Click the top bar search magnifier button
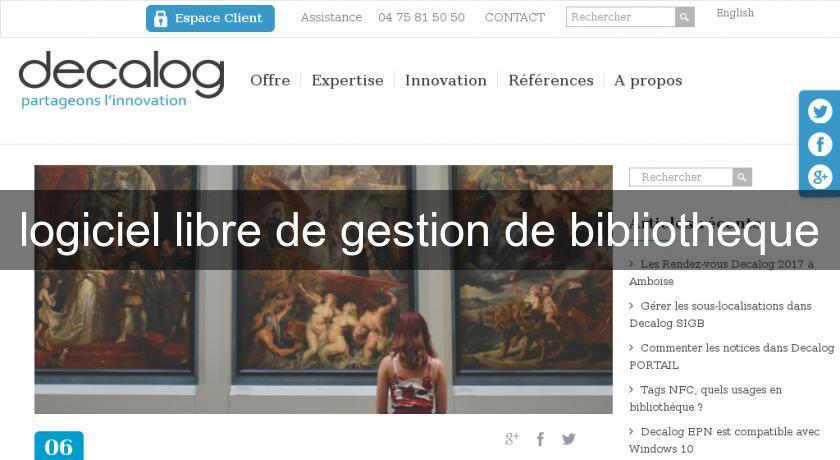This screenshot has width=840, height=460. click(685, 17)
